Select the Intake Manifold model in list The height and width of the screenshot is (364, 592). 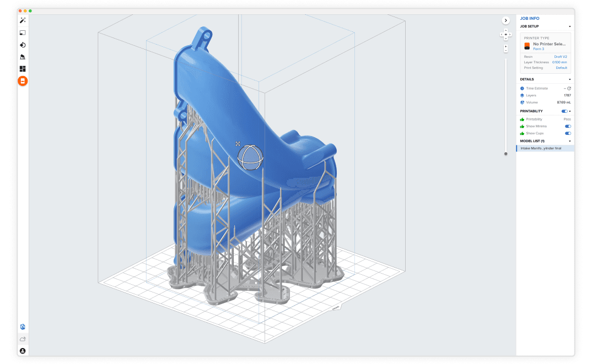click(x=541, y=149)
